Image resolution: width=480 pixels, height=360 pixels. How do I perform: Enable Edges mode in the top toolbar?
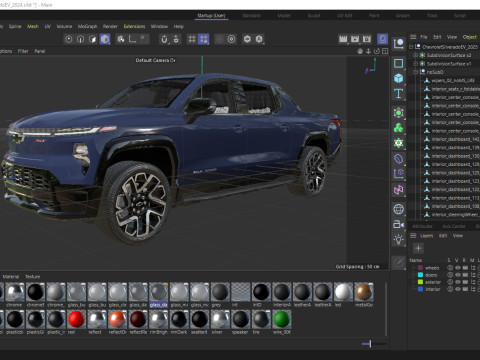81,39
